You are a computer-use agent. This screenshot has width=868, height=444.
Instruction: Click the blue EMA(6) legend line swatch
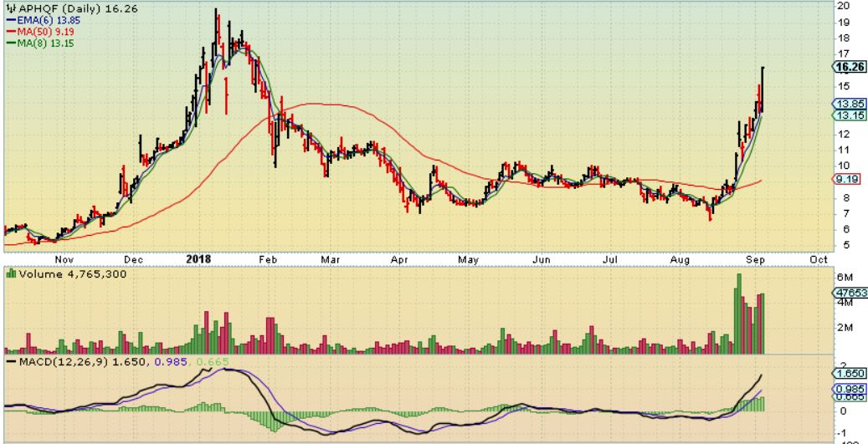[x=11, y=20]
